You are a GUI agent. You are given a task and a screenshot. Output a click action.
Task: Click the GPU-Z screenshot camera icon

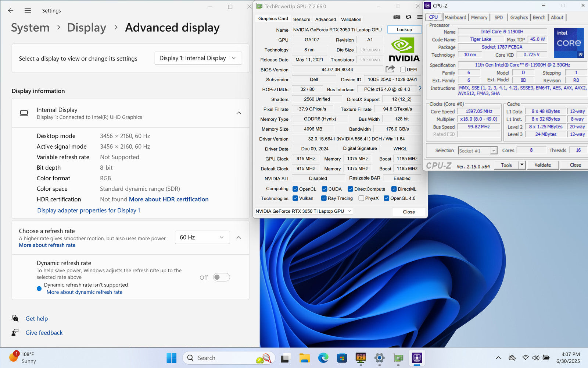tap(397, 17)
